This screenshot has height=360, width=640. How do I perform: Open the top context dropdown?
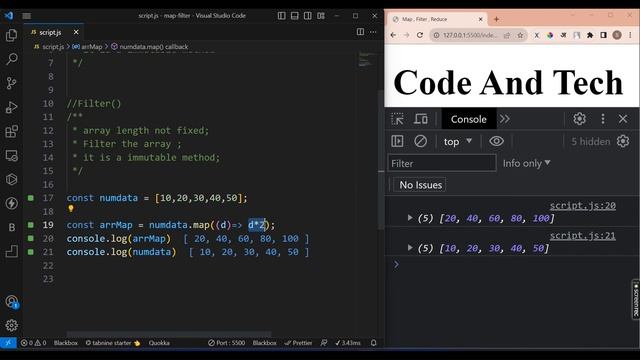[x=458, y=141]
